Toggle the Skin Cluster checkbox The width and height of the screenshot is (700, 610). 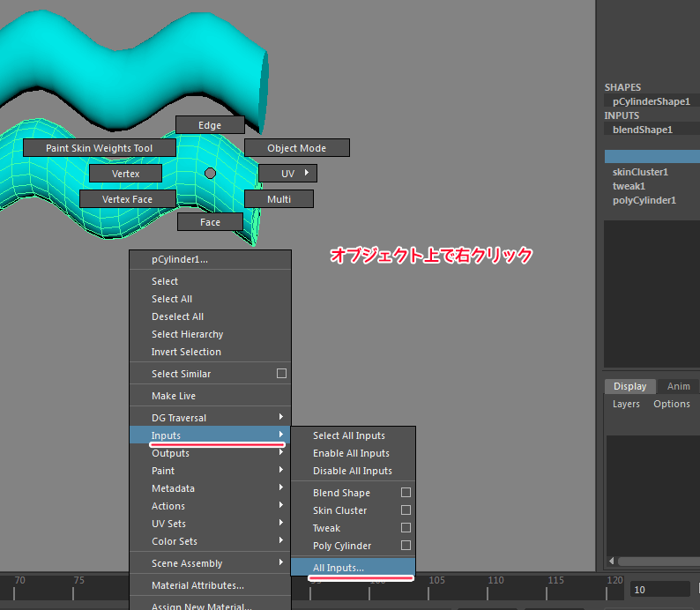click(406, 510)
